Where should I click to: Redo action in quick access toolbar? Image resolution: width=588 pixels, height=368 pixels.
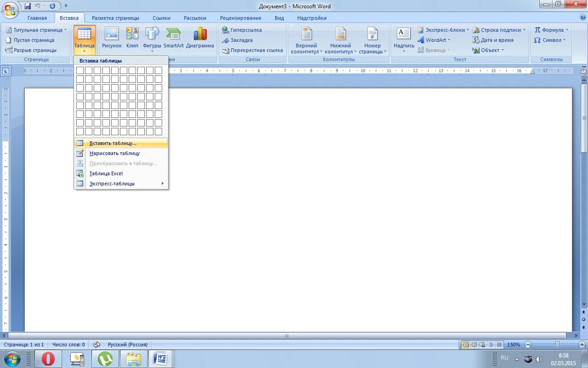coord(52,6)
